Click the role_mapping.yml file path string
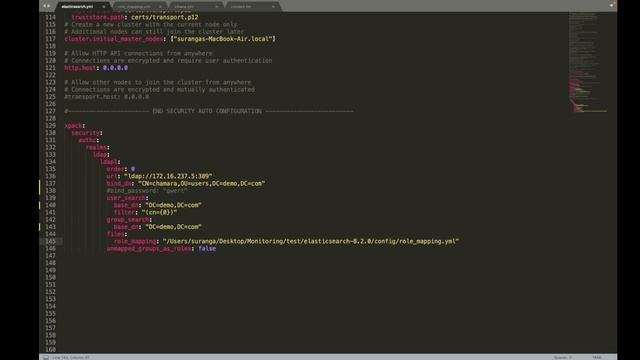The height and width of the screenshot is (360, 640). click(x=311, y=241)
